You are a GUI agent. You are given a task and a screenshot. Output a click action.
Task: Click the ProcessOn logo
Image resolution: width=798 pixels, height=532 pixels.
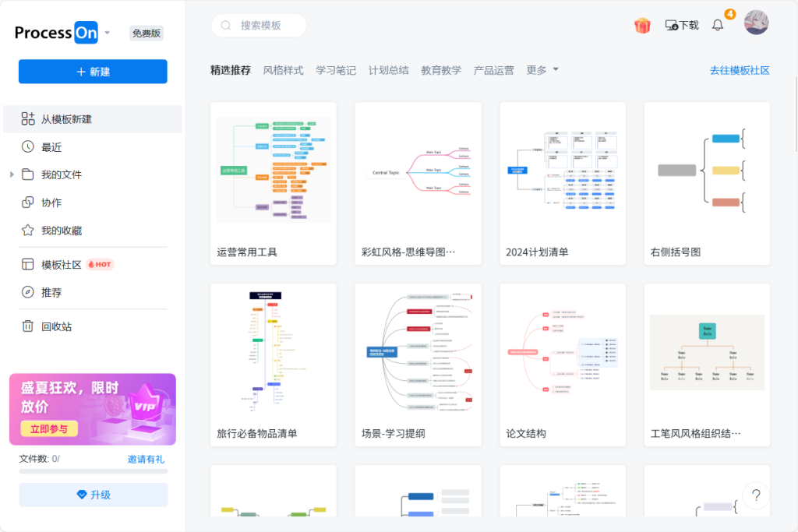(x=56, y=33)
